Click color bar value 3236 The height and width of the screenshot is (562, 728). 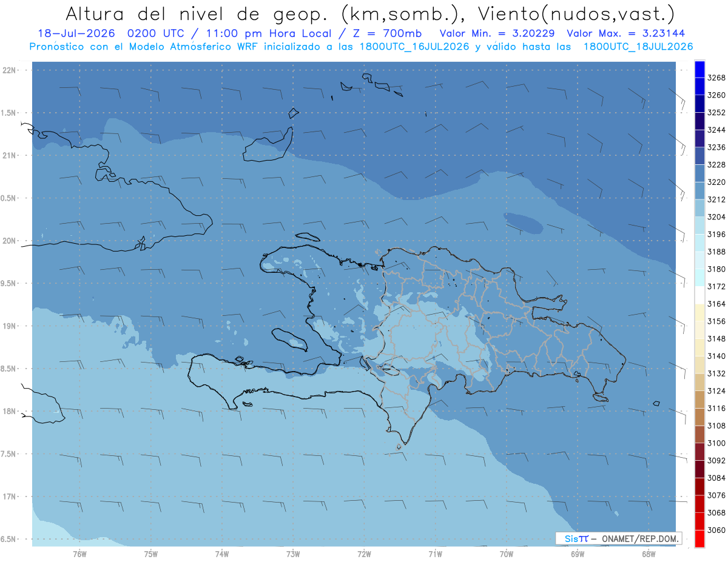(x=716, y=147)
